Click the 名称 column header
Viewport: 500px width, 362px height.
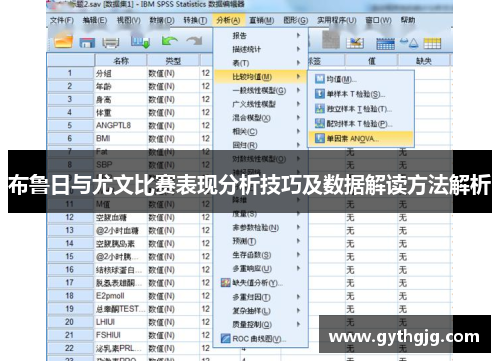(x=121, y=61)
